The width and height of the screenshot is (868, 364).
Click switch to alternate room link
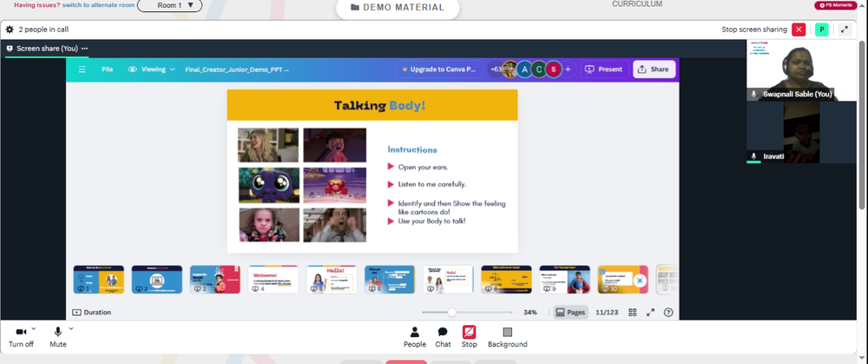[98, 5]
